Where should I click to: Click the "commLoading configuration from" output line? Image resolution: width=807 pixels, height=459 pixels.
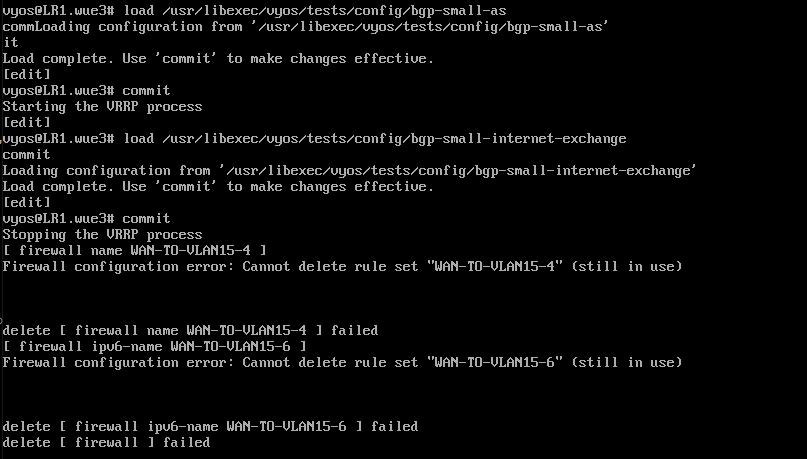pos(306,26)
